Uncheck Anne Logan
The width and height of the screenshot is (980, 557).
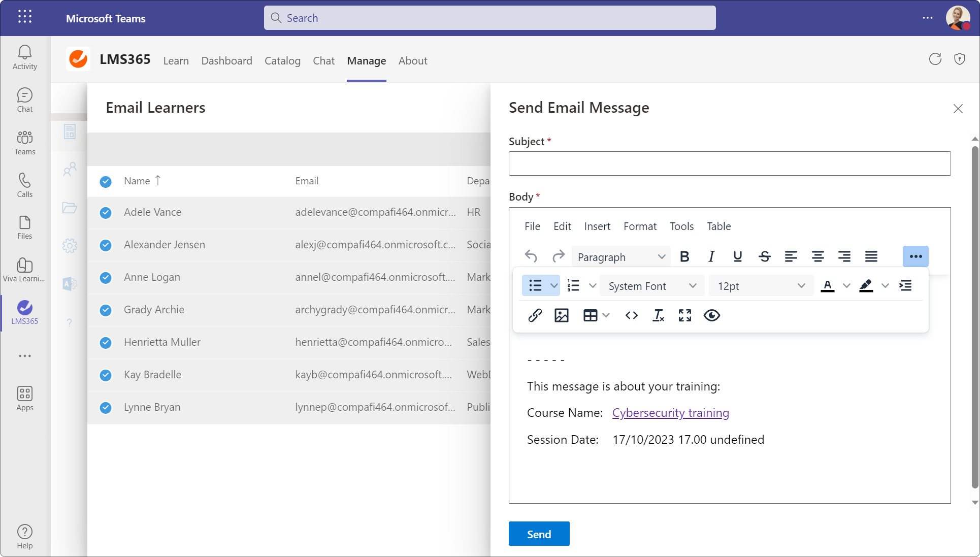106,278
